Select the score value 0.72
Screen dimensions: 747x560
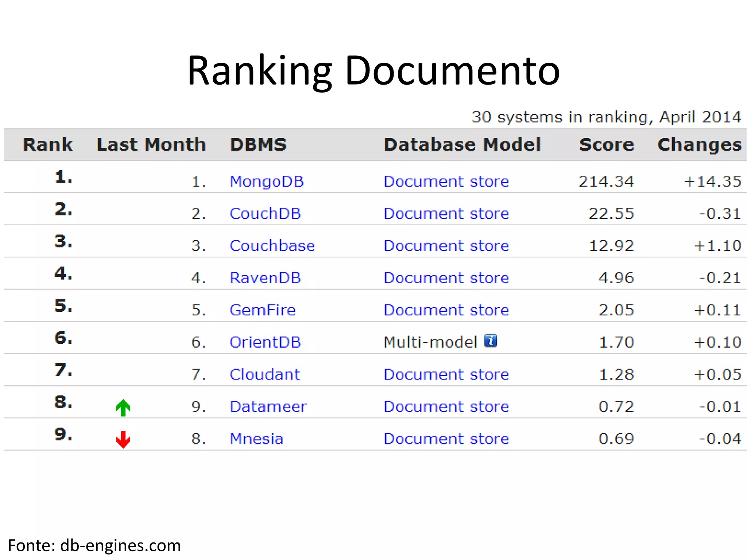tap(616, 407)
